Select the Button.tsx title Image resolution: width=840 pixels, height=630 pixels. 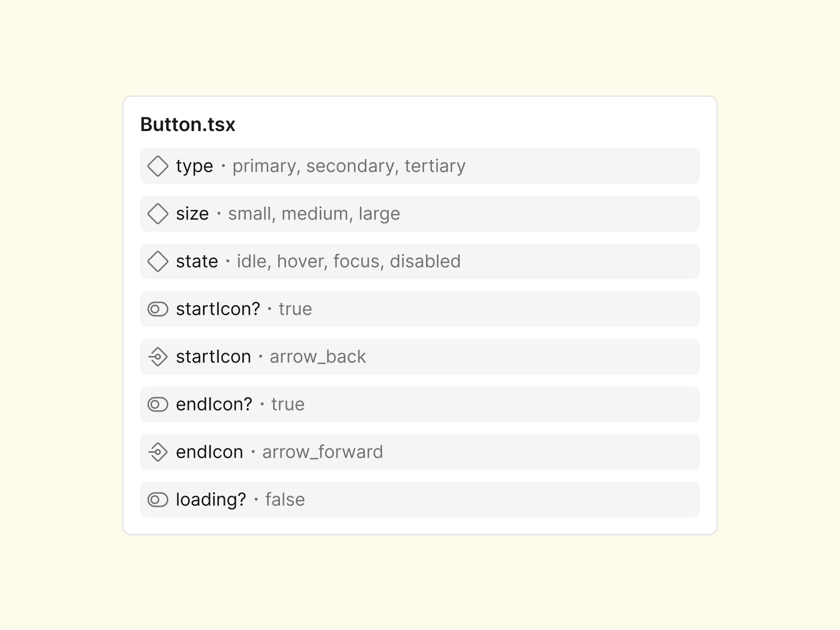[188, 125]
